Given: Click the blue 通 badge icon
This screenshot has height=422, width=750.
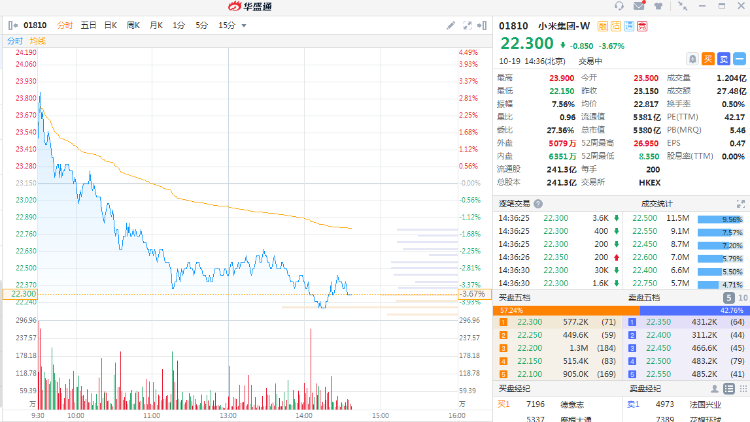Looking at the screenshot, I should coord(629,26).
